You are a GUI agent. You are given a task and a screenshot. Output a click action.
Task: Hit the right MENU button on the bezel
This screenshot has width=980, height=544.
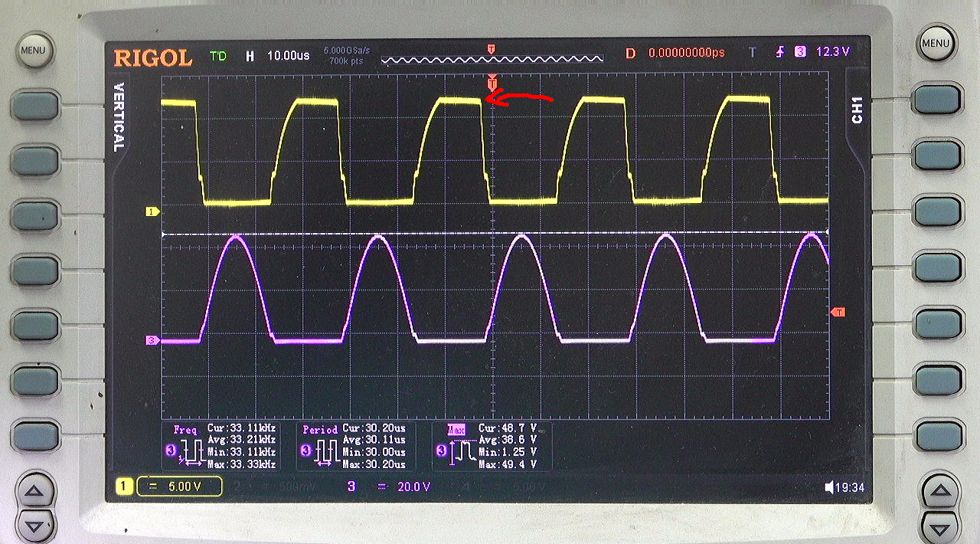click(x=936, y=44)
